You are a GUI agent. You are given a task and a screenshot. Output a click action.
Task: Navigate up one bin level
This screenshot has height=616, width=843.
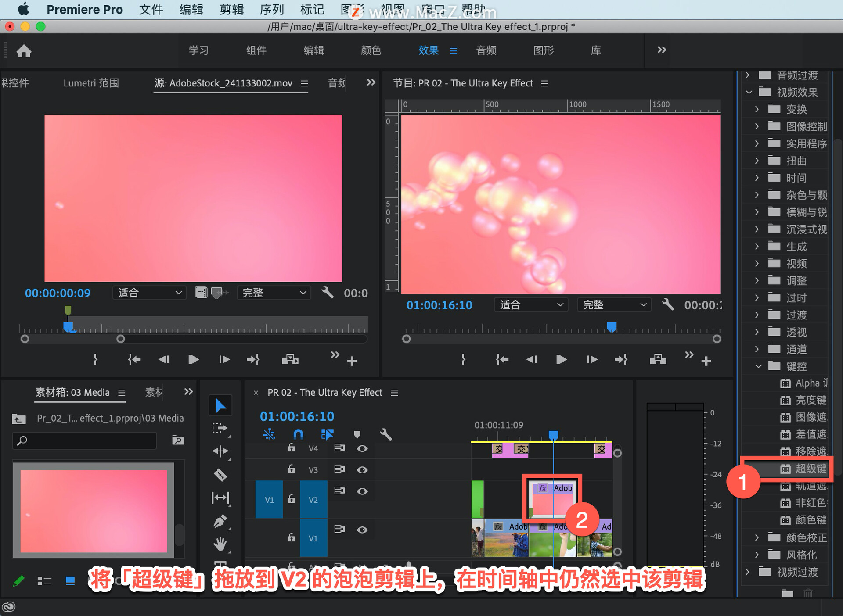18,419
